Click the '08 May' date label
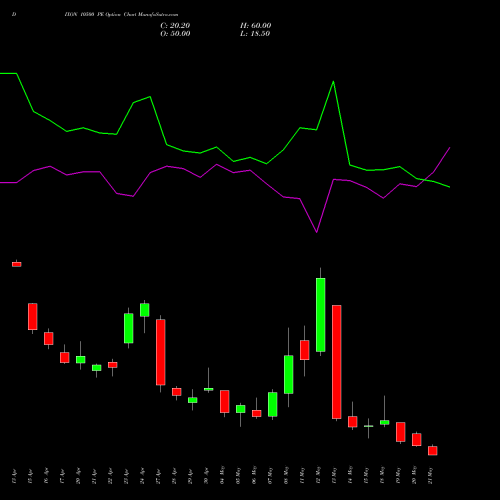 tap(286, 475)
